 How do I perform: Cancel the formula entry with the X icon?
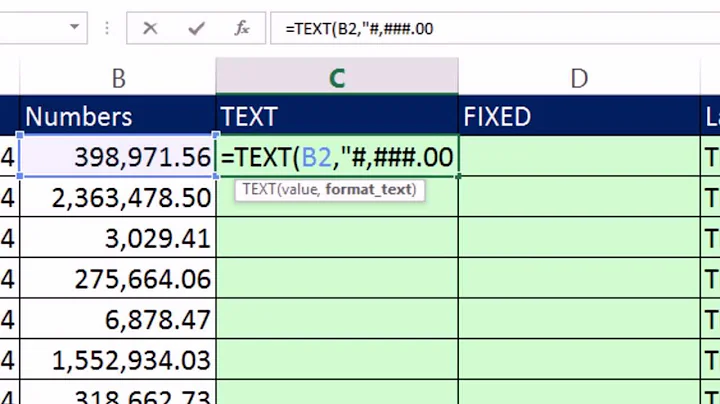[x=150, y=28]
